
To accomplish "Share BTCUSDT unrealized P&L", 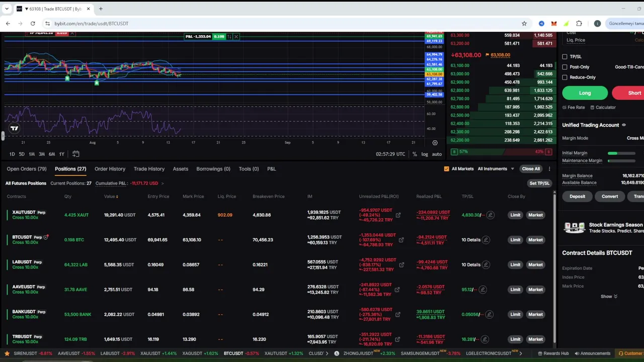I will (x=401, y=240).
